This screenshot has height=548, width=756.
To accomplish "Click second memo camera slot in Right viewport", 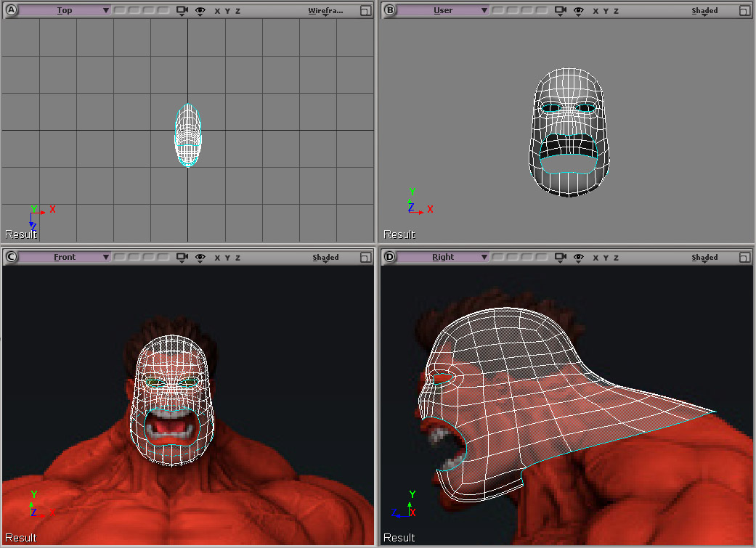I will click(513, 257).
